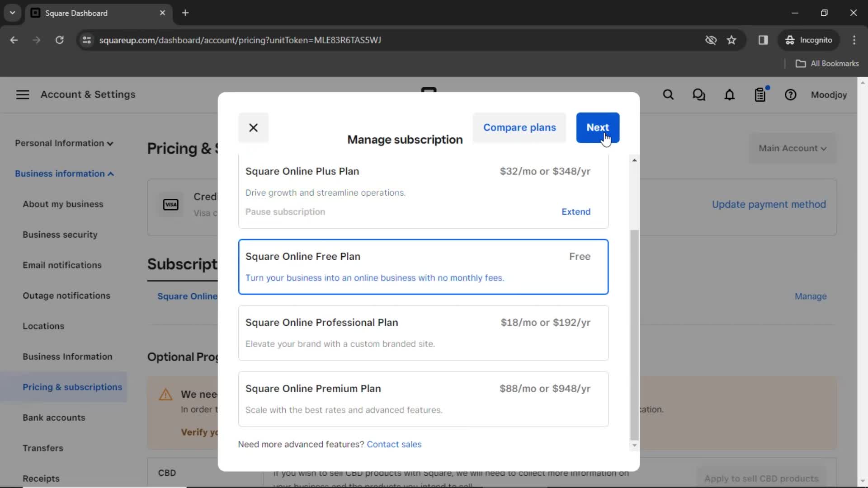Bookmark this page with star
This screenshot has height=488, width=868.
[731, 40]
